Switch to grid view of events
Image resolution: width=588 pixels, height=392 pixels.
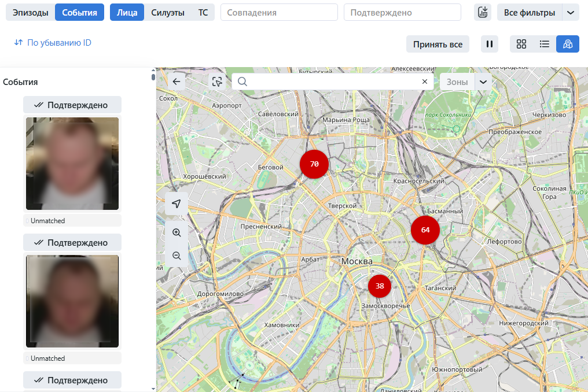pyautogui.click(x=521, y=44)
